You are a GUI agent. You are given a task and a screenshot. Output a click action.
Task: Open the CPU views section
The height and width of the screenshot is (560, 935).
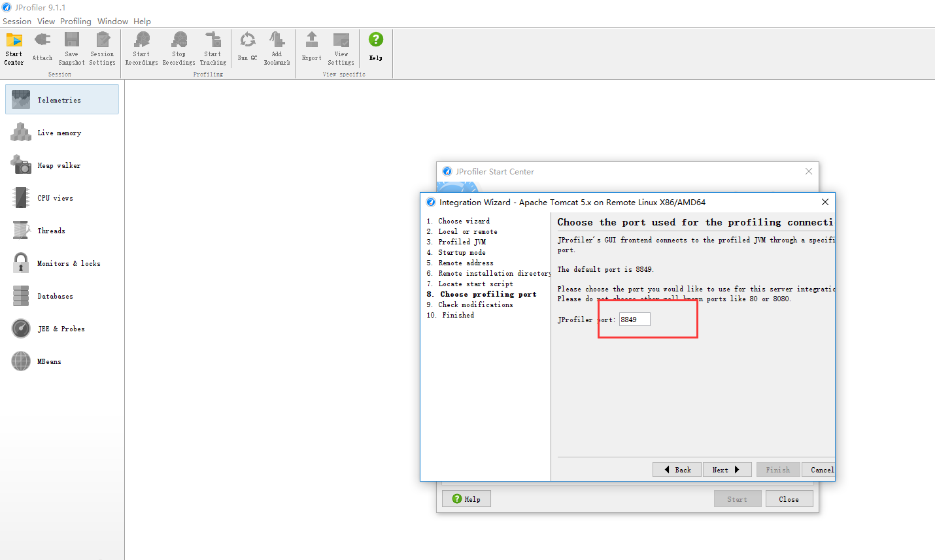click(x=62, y=198)
